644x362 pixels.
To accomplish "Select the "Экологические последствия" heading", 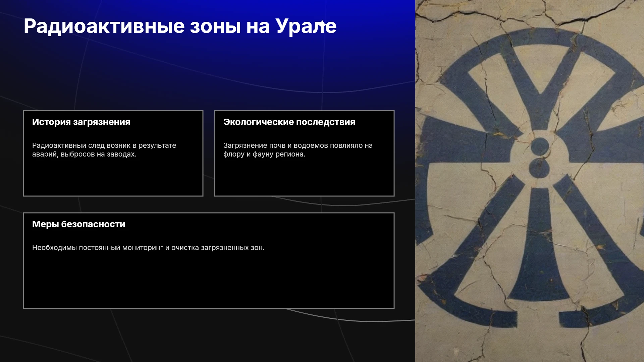I will pyautogui.click(x=289, y=122).
